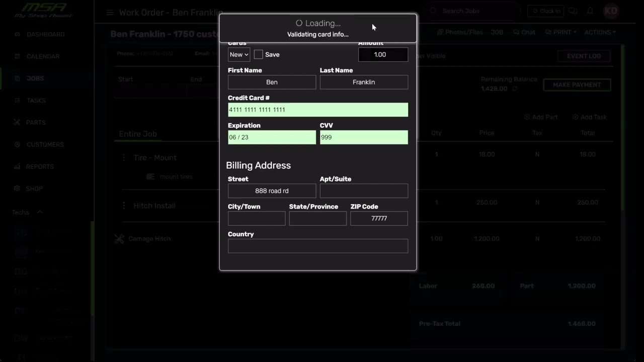644x362 pixels.
Task: Click the MSA My Shop Assist logo
Action: coord(43,10)
